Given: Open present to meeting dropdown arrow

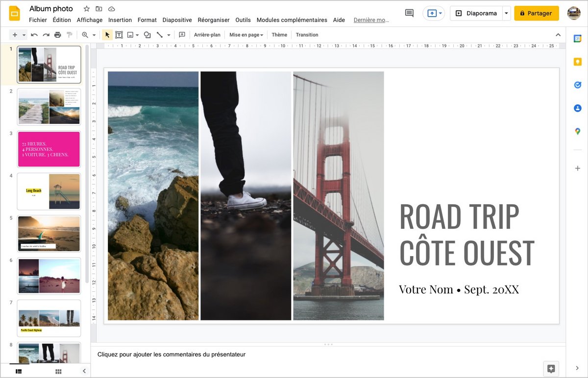Looking at the screenshot, I should (441, 13).
